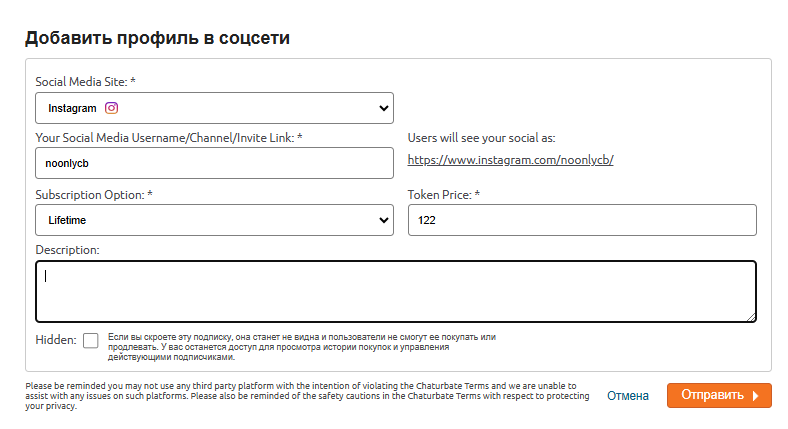Click the arrow icon on Отправить button

[755, 396]
